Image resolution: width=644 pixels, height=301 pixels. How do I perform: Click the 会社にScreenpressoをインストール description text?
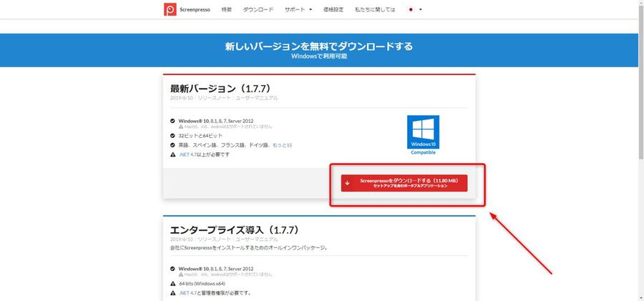pos(248,248)
